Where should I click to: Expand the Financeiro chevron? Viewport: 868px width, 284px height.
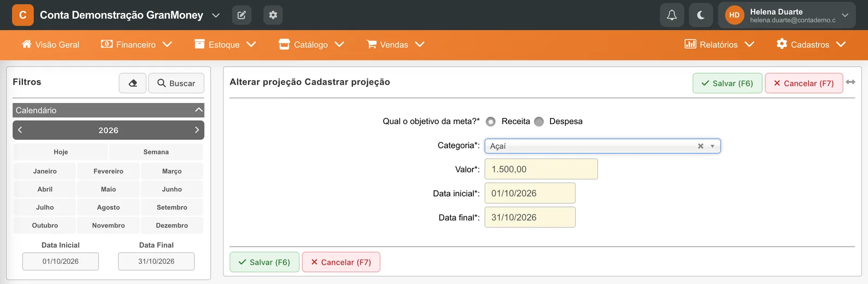click(167, 44)
